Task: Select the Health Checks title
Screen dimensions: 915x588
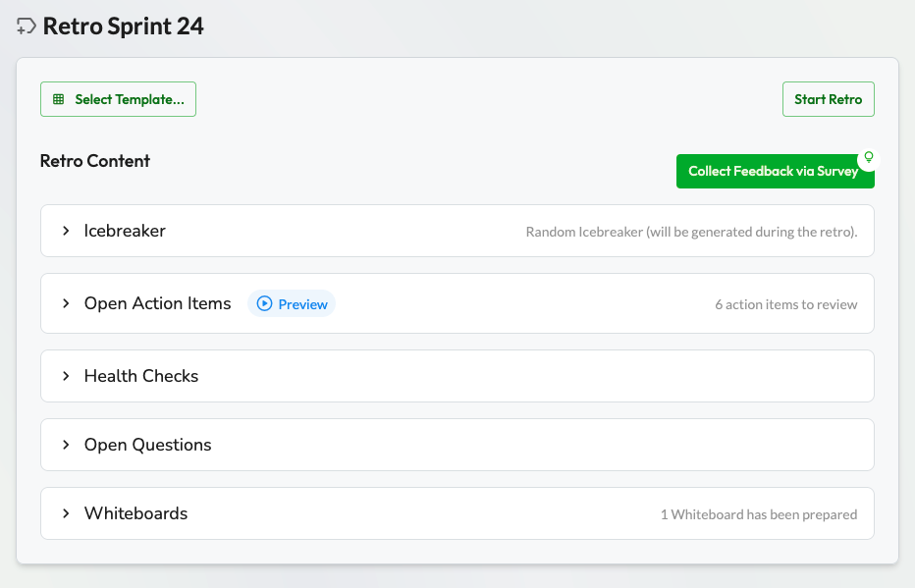Action: 141,376
